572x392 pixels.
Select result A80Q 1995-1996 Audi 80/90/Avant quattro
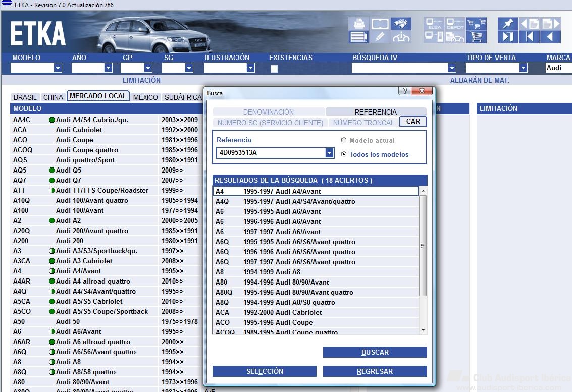point(316,292)
